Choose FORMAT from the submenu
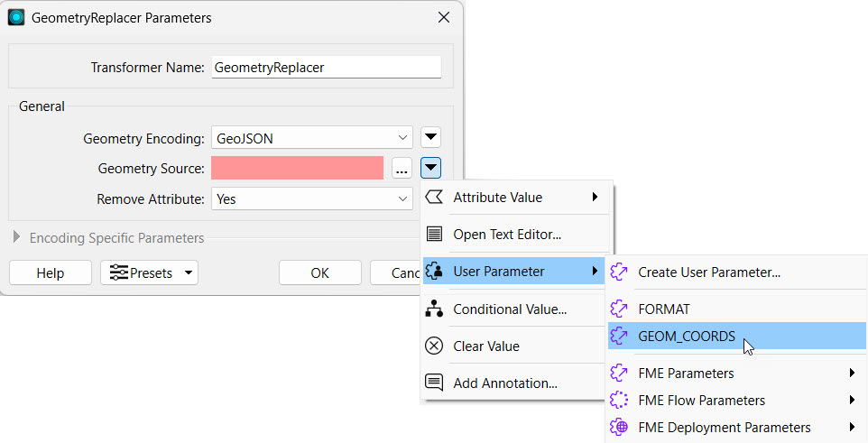This screenshot has height=443, width=868. coord(663,309)
